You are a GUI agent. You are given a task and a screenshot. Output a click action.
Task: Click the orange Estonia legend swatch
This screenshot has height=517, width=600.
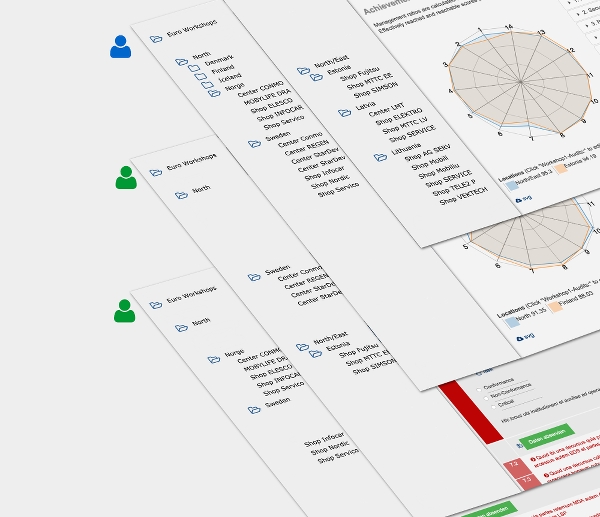(x=562, y=168)
